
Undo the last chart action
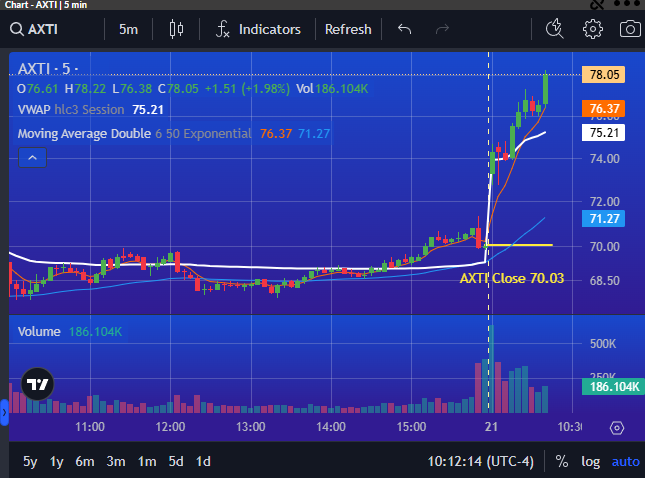404,29
